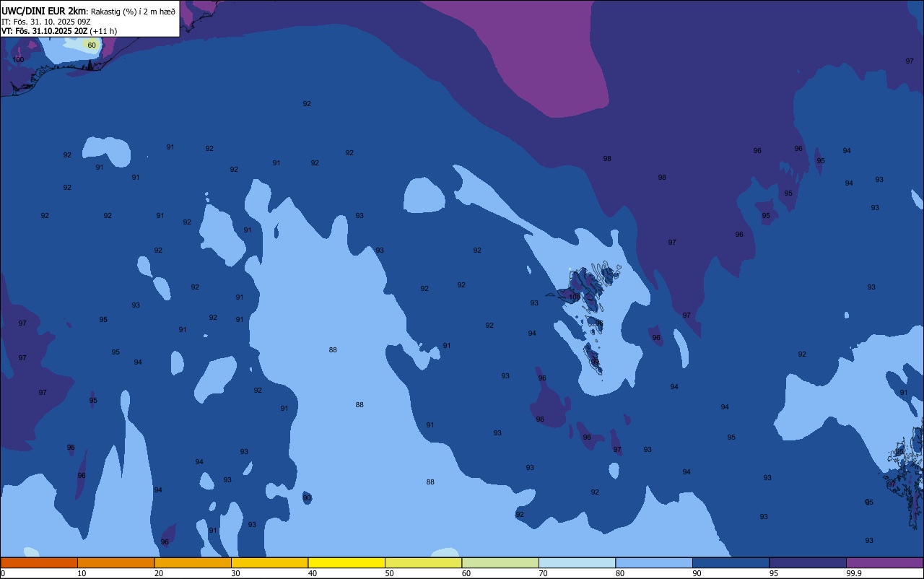Select the '95' legend tick label

(774, 573)
